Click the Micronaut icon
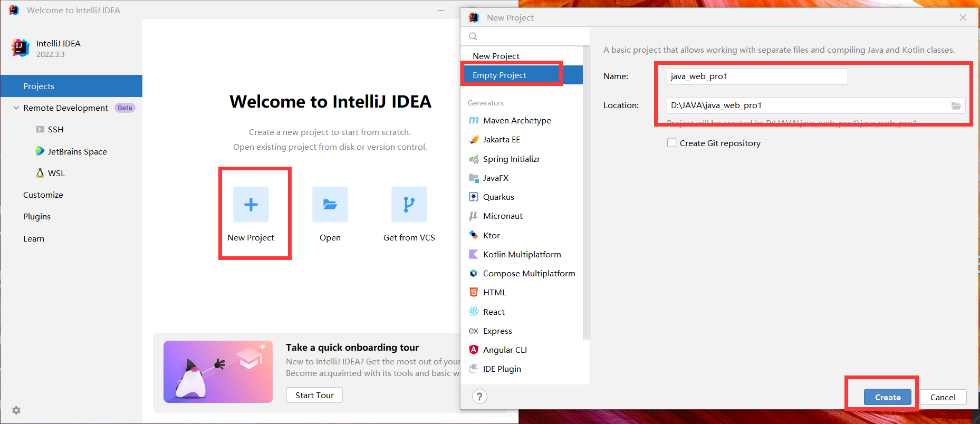 tap(474, 216)
